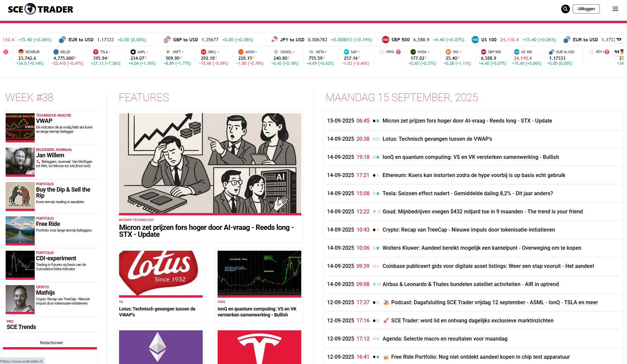
Task: Open the Jan Willem beleggers journaal link
Action: click(50, 155)
